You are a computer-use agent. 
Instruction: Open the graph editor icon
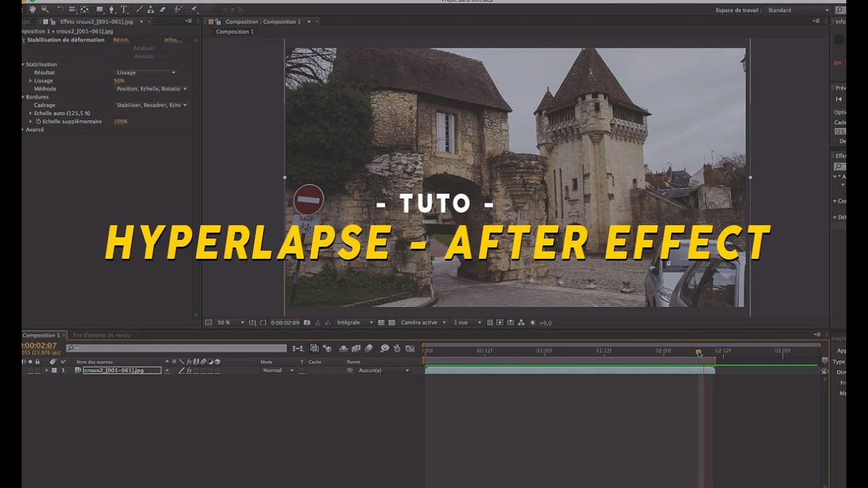(410, 348)
